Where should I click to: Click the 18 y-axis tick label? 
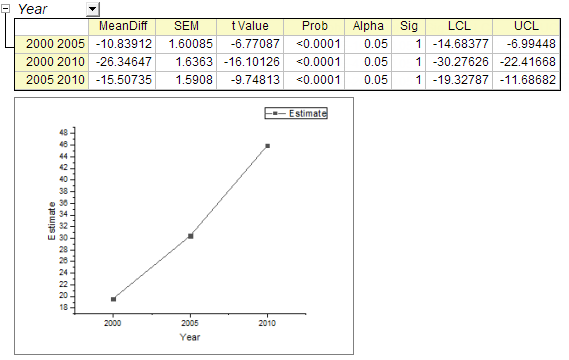coord(63,307)
